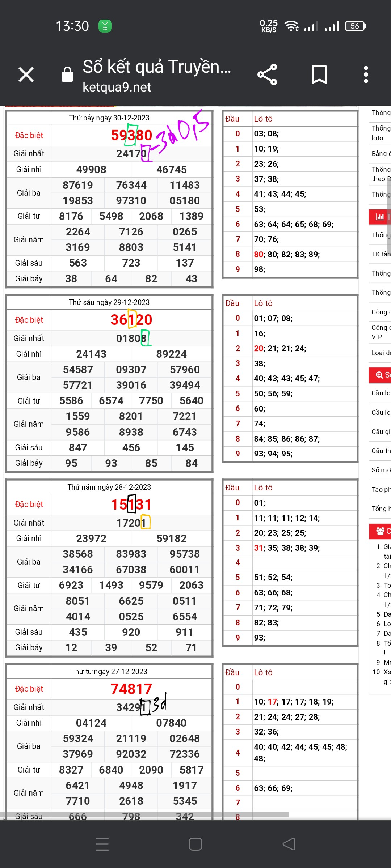Tap sixth prize number 920
The image size is (391, 868).
click(x=131, y=632)
